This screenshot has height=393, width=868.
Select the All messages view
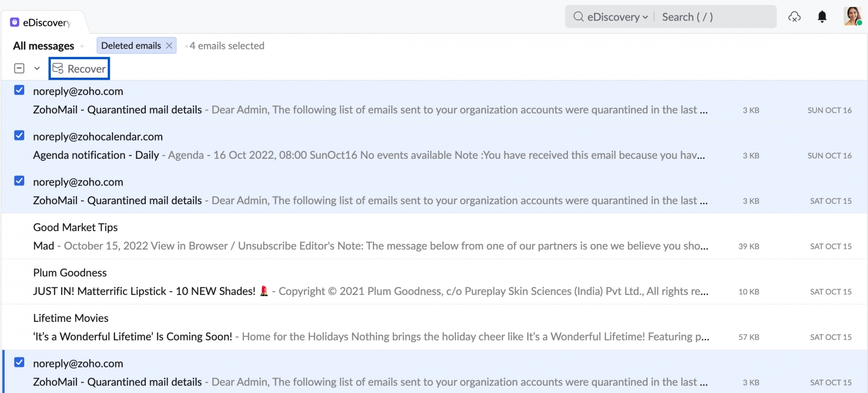tap(43, 46)
